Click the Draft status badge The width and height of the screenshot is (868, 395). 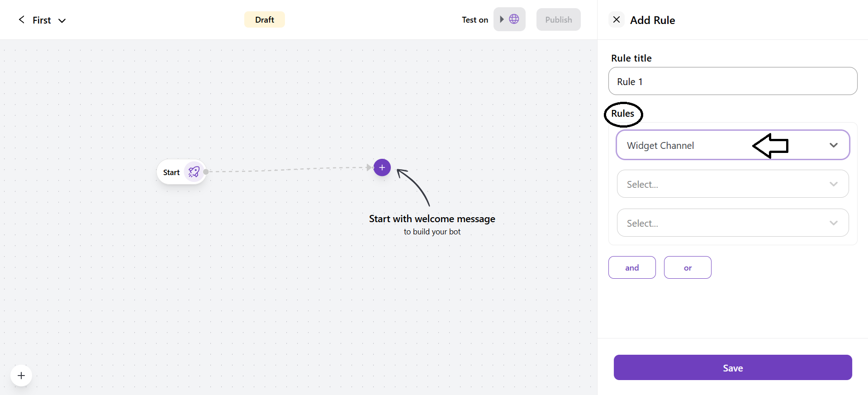pos(264,19)
